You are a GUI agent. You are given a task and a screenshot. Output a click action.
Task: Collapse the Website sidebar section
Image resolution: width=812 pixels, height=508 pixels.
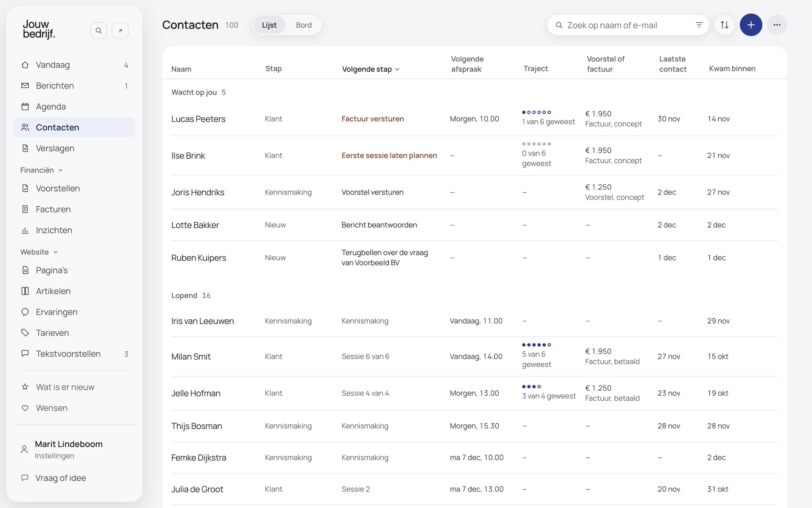[39, 252]
